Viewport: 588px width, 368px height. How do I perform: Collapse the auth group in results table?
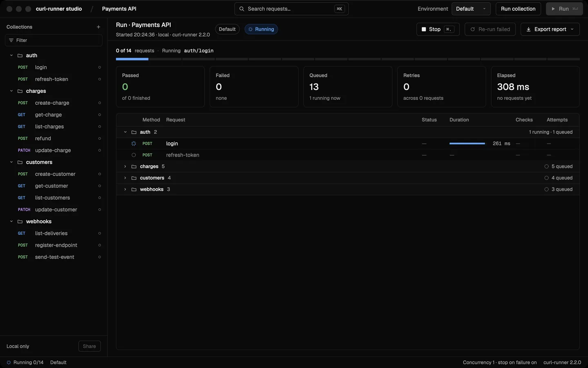pos(125,132)
